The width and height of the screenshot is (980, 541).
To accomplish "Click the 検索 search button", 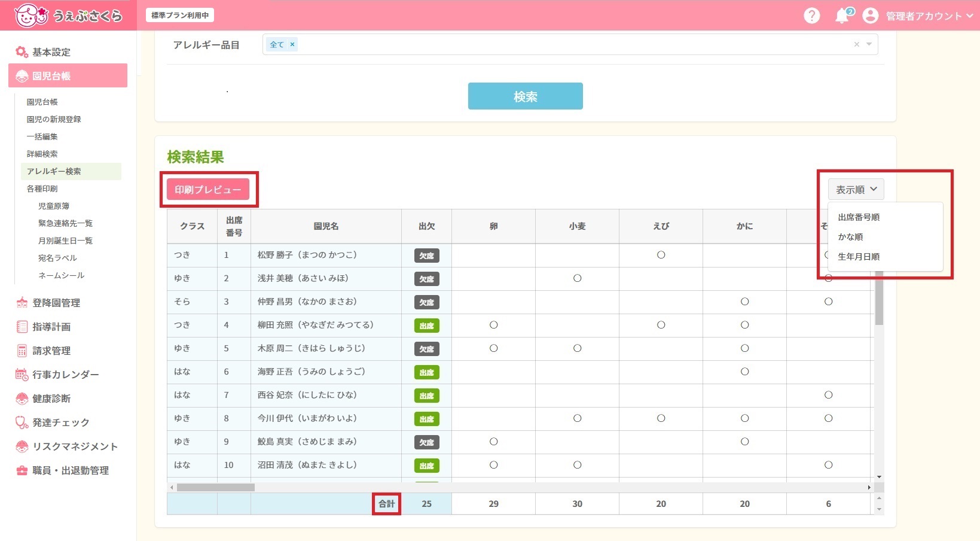I will click(x=525, y=96).
